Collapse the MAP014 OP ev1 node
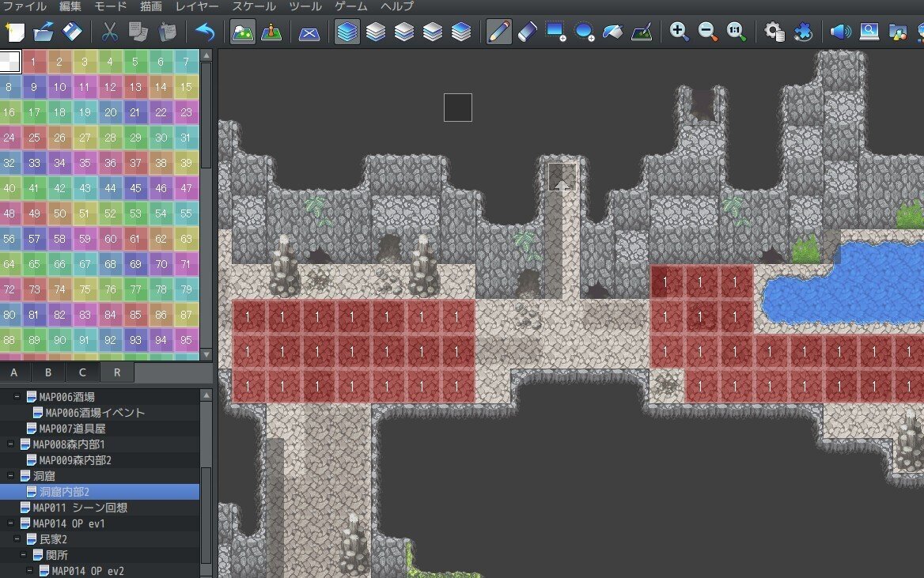Viewport: 924px width, 578px height. click(x=10, y=523)
